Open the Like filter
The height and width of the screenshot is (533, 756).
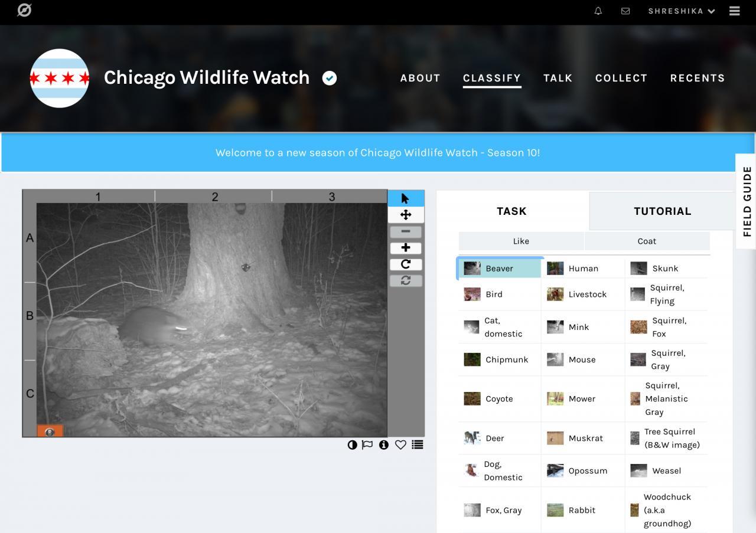click(x=521, y=241)
